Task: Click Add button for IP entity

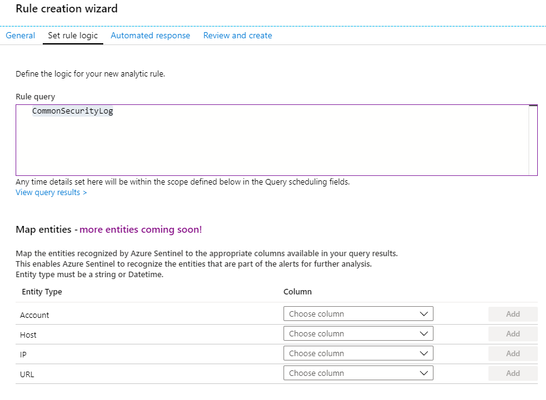Action: click(513, 354)
